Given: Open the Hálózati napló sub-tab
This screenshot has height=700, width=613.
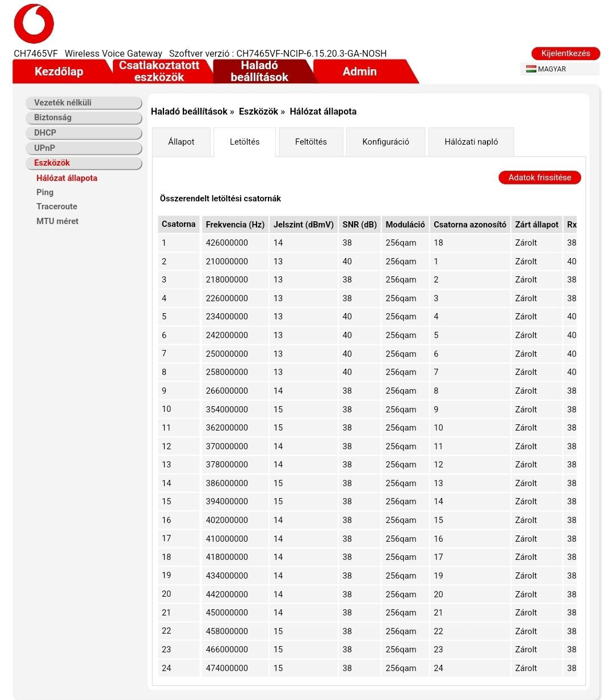Looking at the screenshot, I should point(471,142).
